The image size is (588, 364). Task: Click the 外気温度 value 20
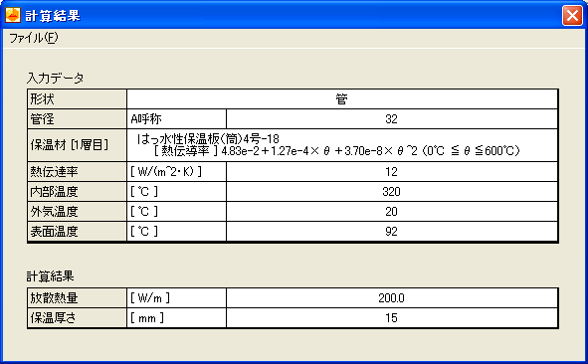392,212
